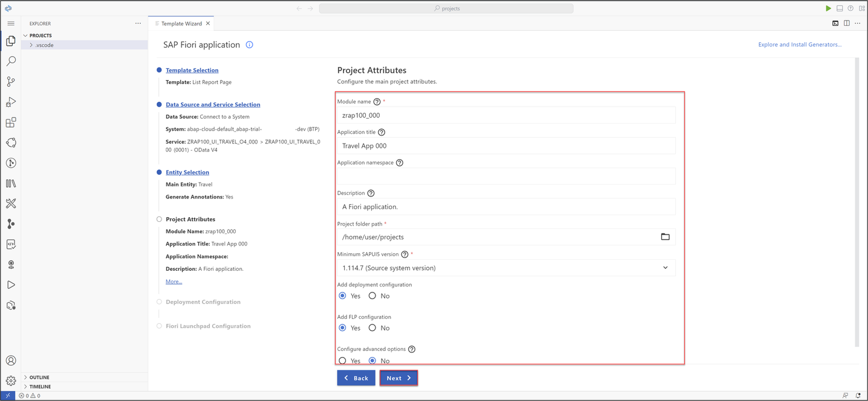The height and width of the screenshot is (401, 868).
Task: Open Explorer views and more actions ellipsis
Action: [x=138, y=24]
